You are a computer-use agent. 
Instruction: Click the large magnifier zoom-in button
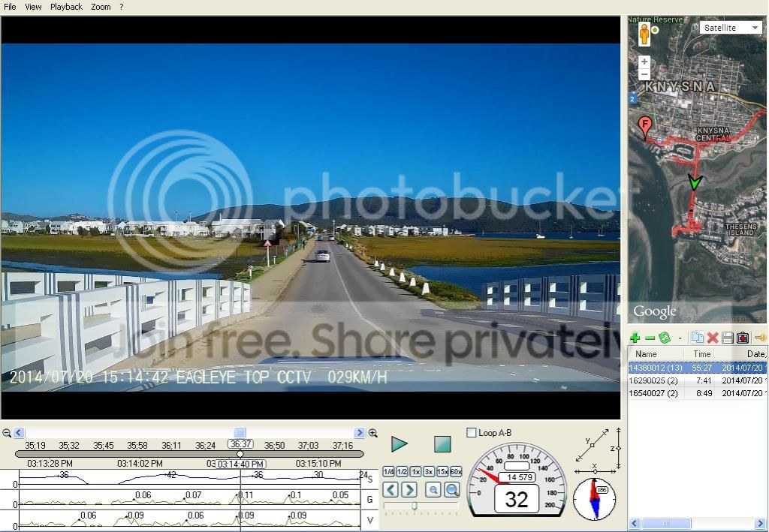tap(451, 489)
